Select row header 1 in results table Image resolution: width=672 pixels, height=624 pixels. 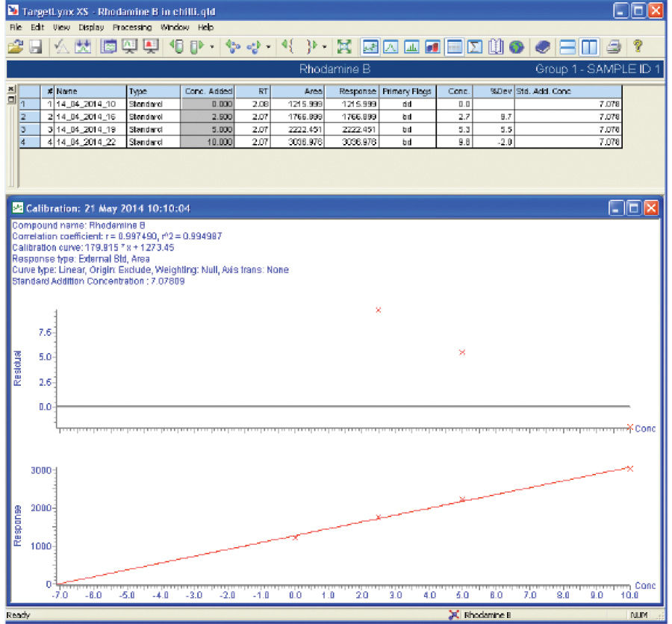click(30, 104)
